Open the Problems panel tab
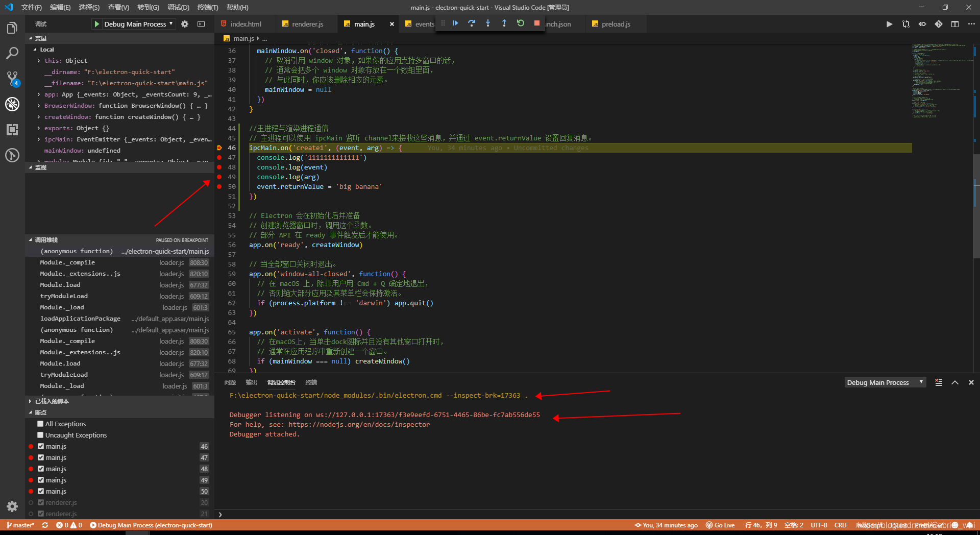980x535 pixels. coord(230,382)
